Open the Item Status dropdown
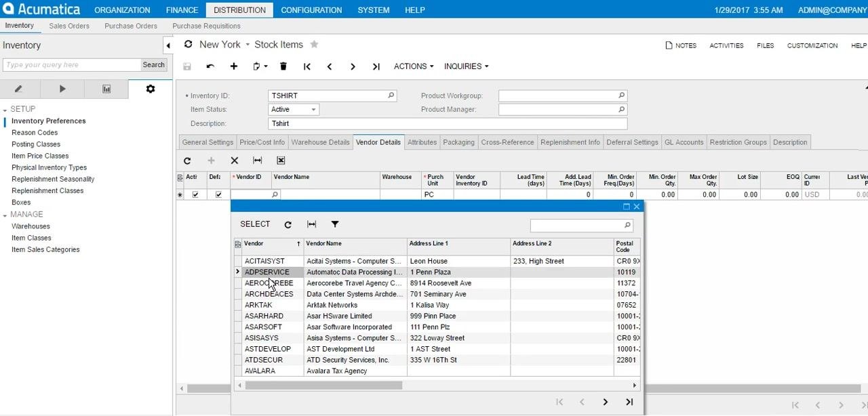 pyautogui.click(x=314, y=110)
